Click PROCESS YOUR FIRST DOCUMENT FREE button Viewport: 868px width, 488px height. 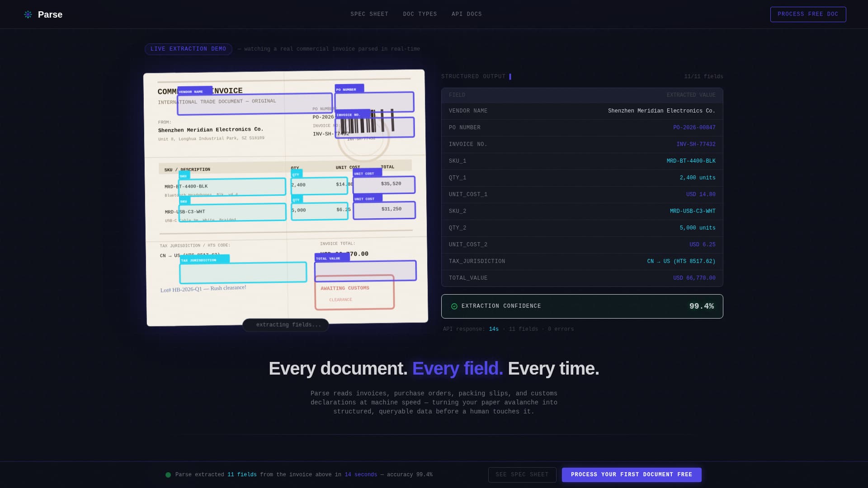[x=632, y=475]
